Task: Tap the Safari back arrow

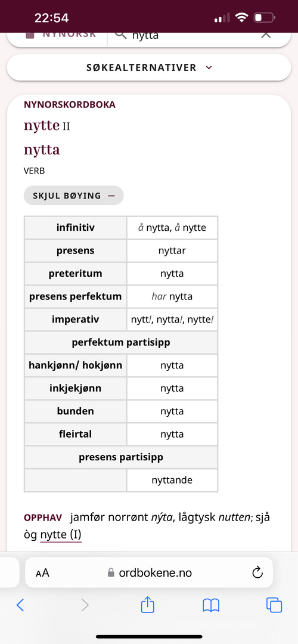Action: tap(20, 605)
